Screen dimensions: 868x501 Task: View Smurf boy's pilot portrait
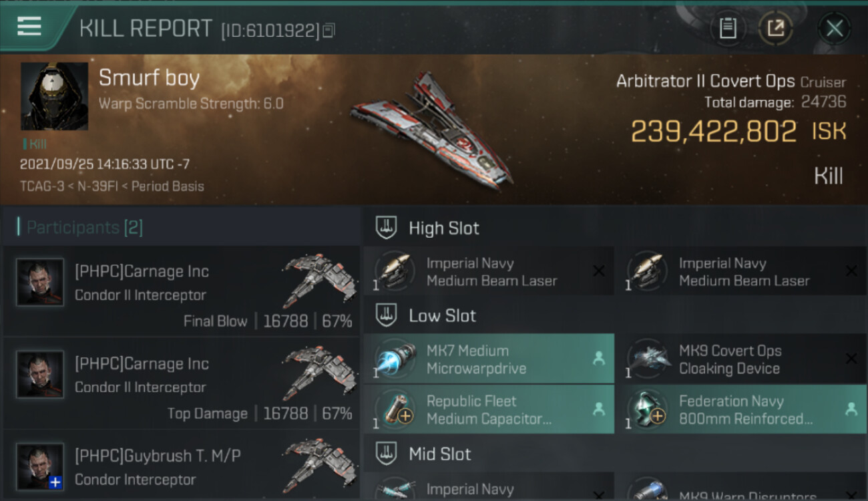point(54,96)
